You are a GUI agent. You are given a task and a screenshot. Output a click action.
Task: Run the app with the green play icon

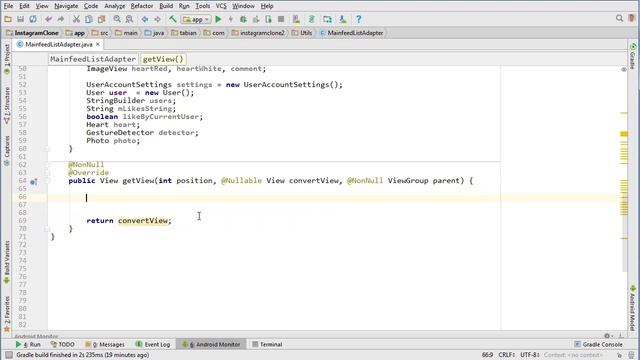(218, 19)
